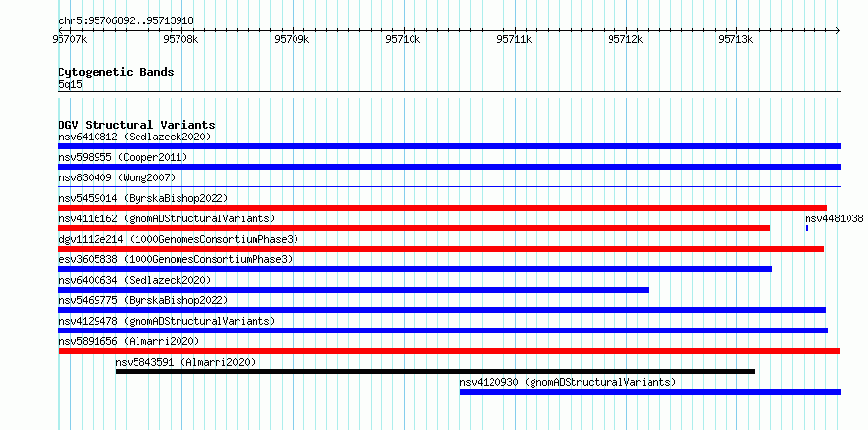
Task: Open the nsv6400634 (Sedlazeck2020) label
Action: [135, 280]
